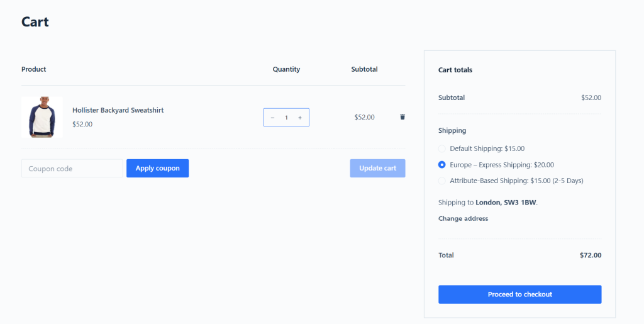This screenshot has width=644, height=324.
Task: Increase quantity with the plus button
Action: tap(300, 118)
